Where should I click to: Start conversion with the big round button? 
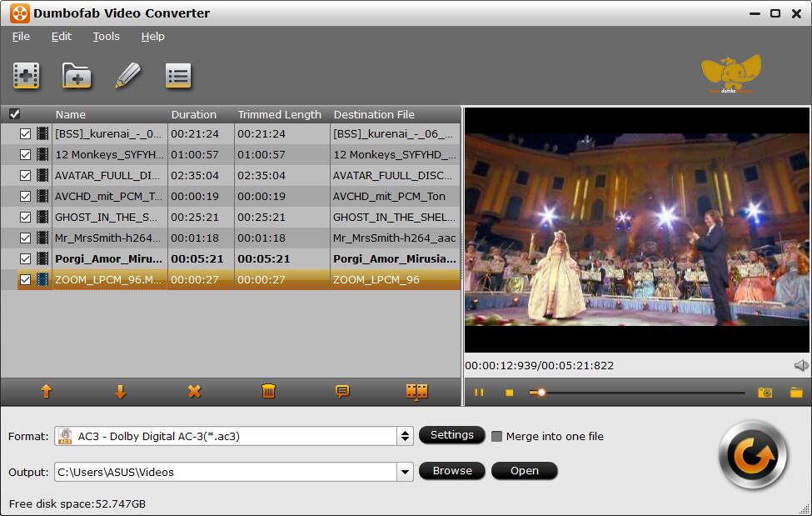(x=753, y=455)
